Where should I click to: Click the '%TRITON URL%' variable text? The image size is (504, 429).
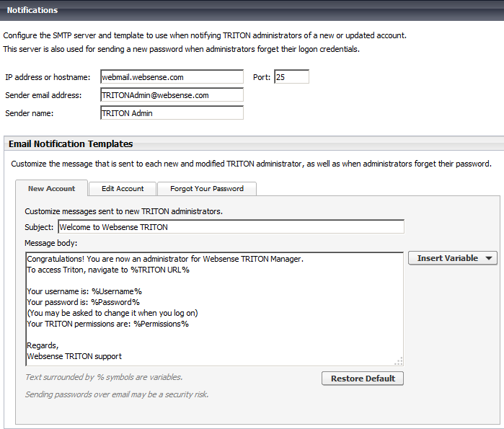[x=160, y=270]
